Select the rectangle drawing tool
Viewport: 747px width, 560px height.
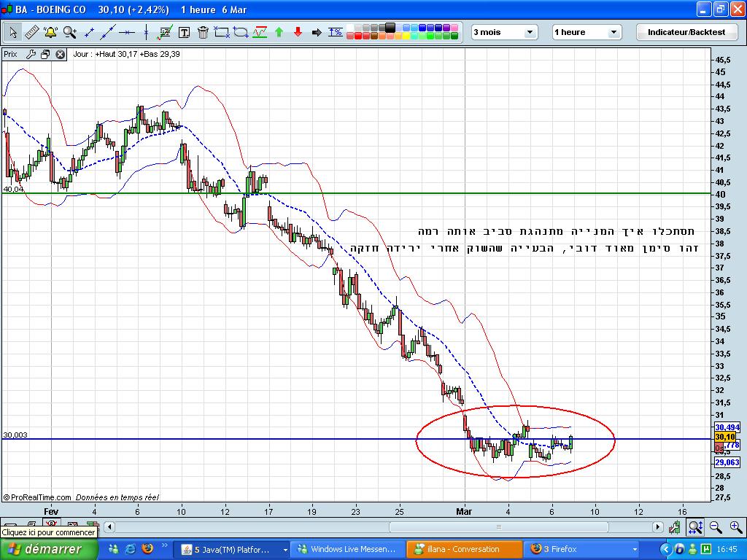point(222,32)
